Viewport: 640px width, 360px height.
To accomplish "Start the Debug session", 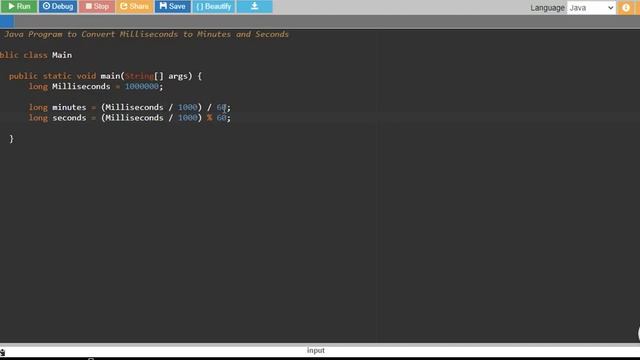I will click(58, 7).
